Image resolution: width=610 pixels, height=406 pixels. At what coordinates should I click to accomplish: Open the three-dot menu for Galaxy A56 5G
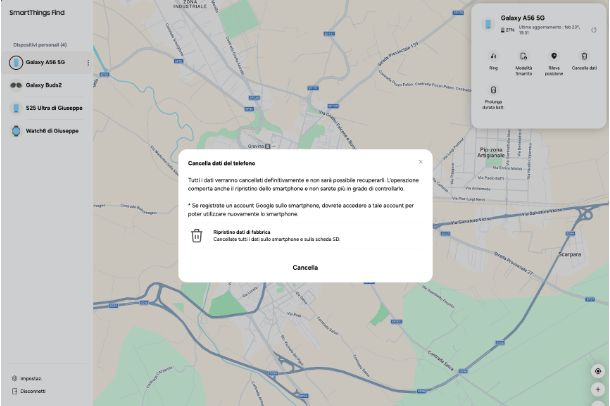pos(88,63)
